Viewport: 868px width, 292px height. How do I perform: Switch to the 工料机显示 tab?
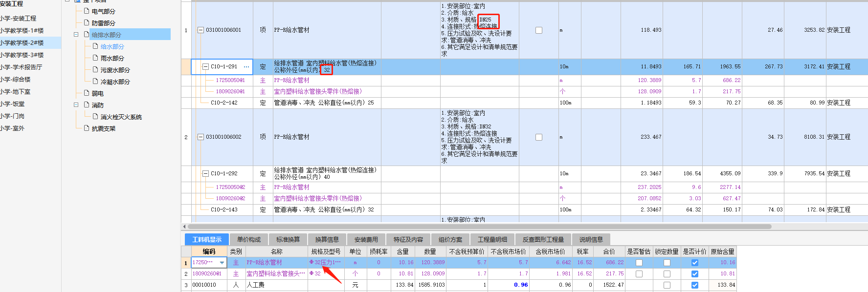click(206, 239)
